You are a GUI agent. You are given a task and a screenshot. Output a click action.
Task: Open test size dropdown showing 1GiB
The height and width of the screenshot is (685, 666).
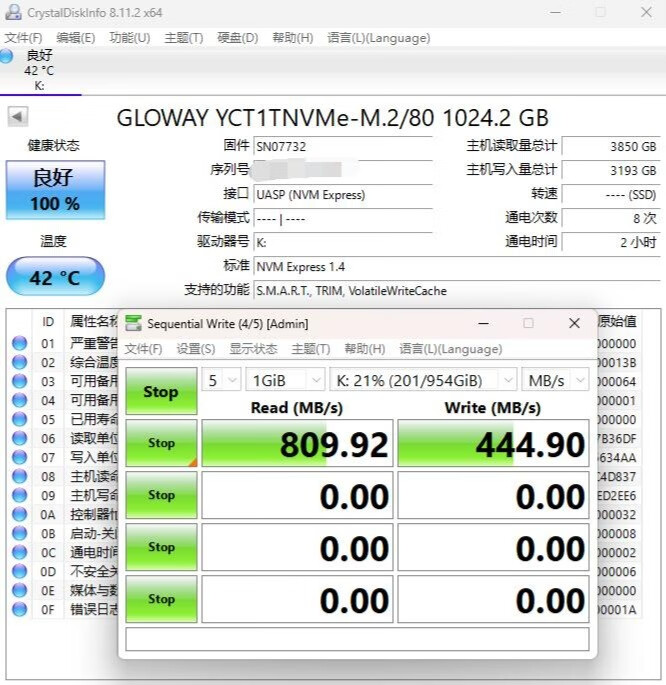point(285,380)
